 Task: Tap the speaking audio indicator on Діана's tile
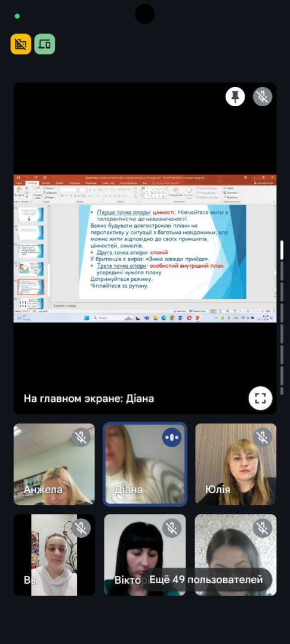click(172, 437)
